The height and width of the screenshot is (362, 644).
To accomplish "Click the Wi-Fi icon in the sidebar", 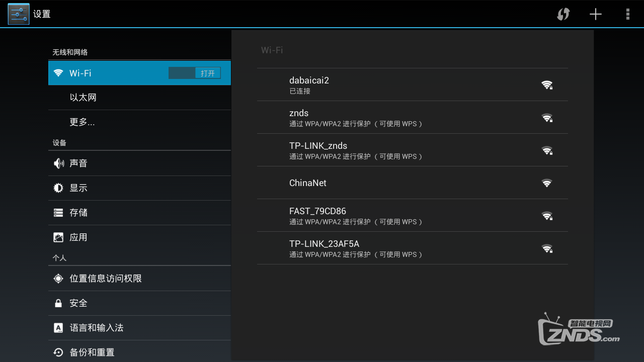I will (x=58, y=73).
